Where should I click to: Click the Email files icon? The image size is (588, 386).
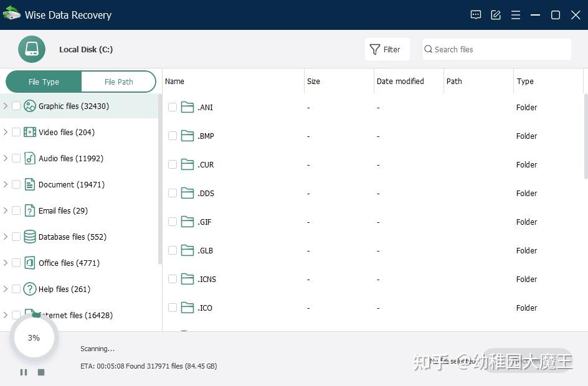(x=30, y=210)
